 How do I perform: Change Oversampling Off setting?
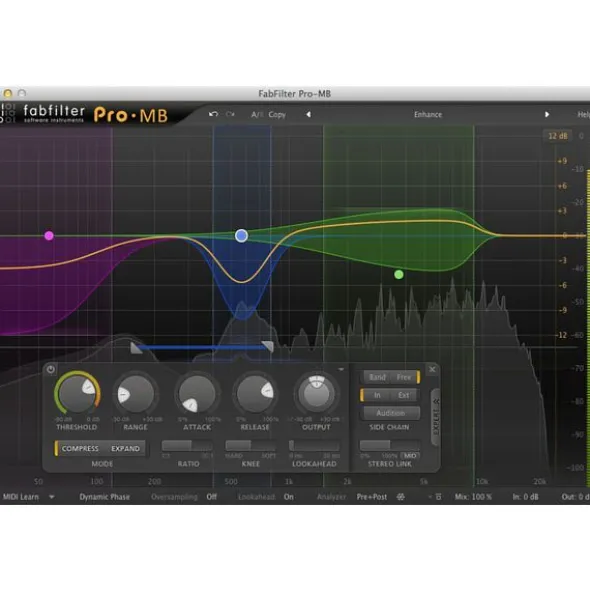pyautogui.click(x=211, y=497)
